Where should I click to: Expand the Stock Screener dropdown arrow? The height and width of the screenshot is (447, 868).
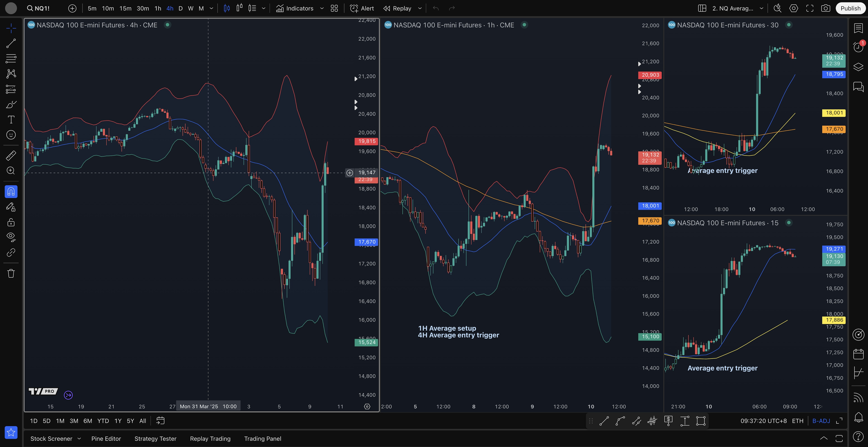coord(79,439)
